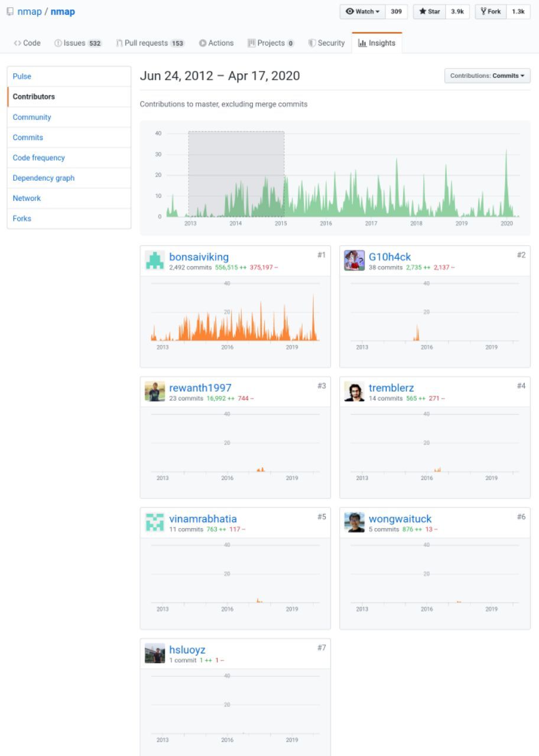Click the nmap owner link

point(30,12)
